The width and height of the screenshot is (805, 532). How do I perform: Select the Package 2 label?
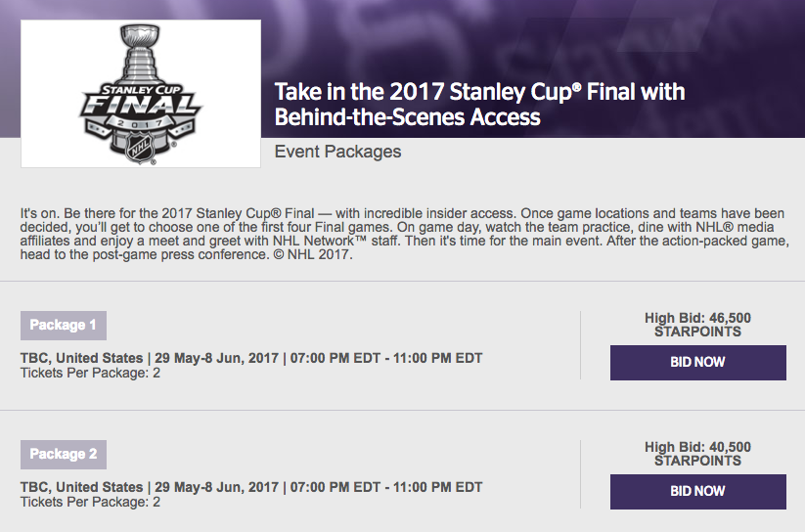point(64,455)
